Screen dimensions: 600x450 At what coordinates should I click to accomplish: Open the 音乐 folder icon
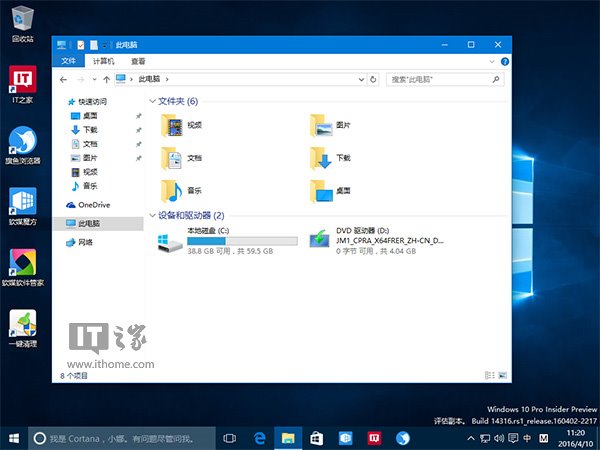171,190
